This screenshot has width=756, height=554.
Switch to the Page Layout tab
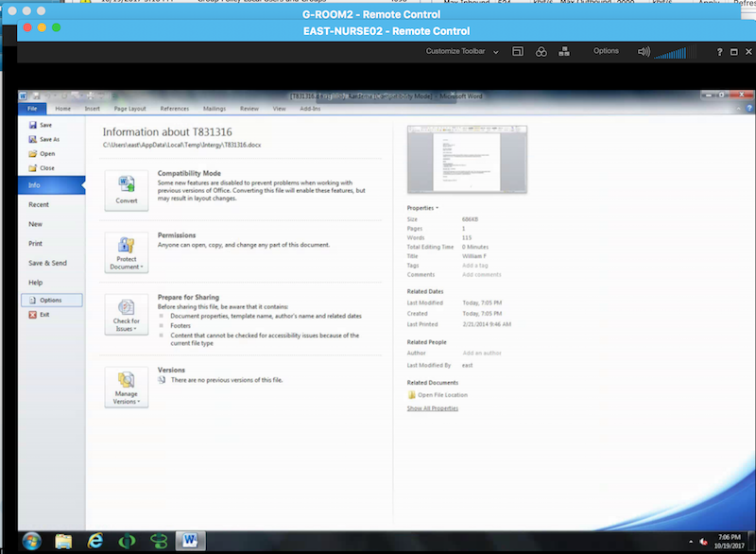[129, 109]
